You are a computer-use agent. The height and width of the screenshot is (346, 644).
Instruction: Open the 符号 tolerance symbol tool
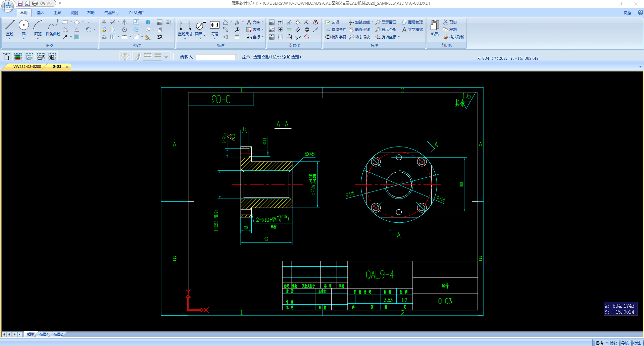(215, 28)
